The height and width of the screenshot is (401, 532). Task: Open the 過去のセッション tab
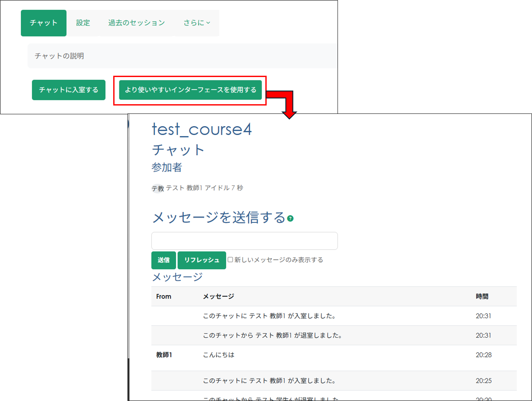pos(136,23)
